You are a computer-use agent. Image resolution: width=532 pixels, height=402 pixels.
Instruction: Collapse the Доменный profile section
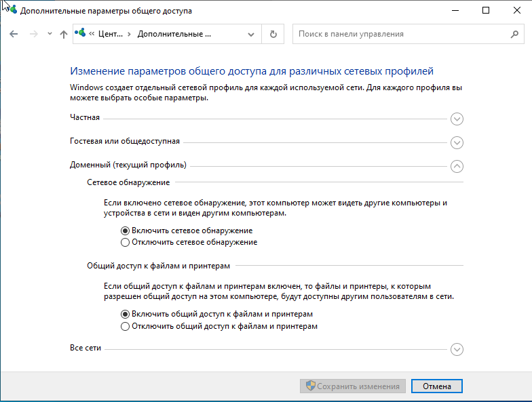(x=457, y=167)
